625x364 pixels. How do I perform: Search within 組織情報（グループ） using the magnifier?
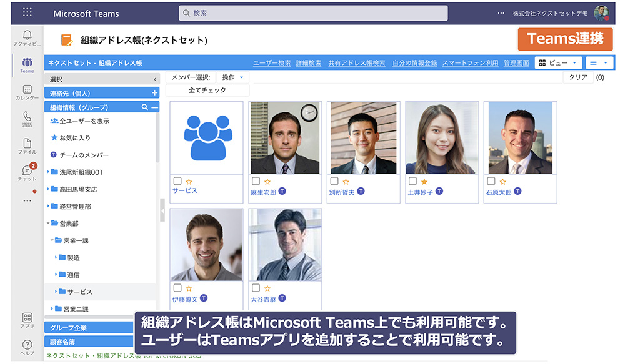tap(145, 107)
